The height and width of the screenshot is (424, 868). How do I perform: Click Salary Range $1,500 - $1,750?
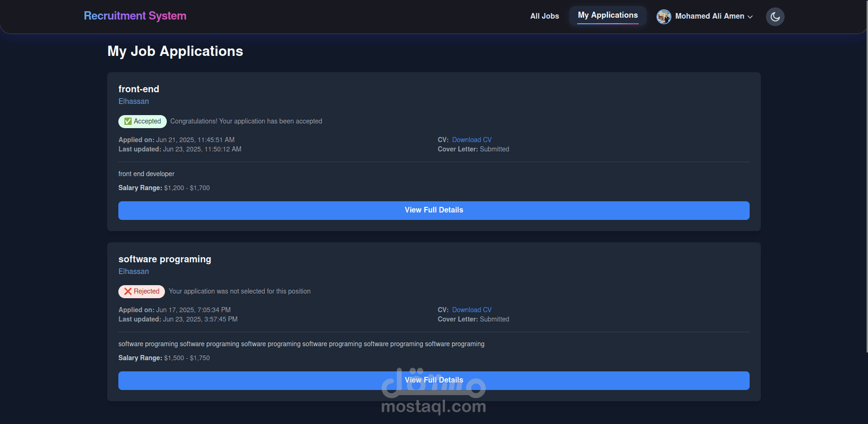pyautogui.click(x=164, y=358)
